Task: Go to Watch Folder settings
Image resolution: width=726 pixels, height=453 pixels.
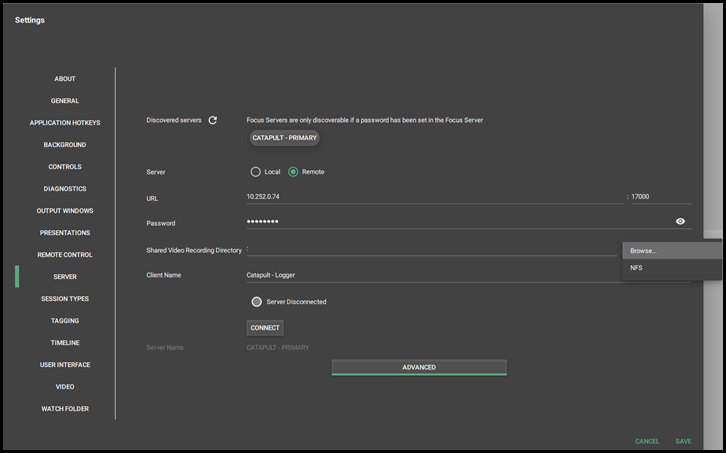Action: tap(65, 409)
